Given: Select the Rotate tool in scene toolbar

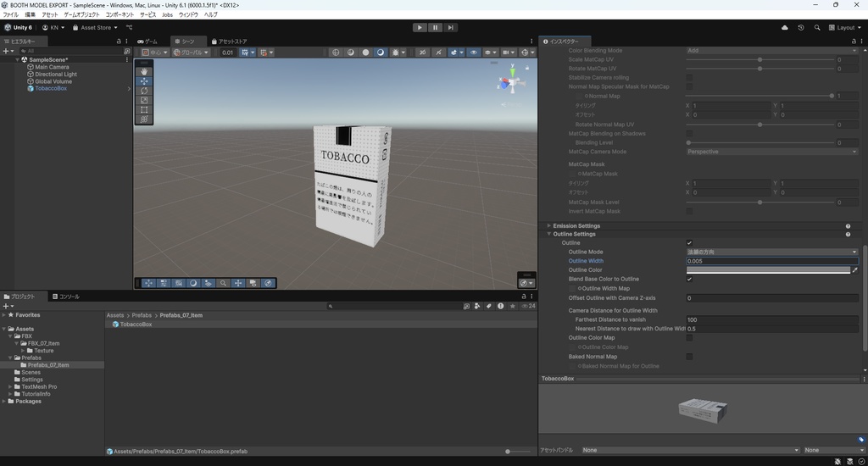Looking at the screenshot, I should pyautogui.click(x=144, y=91).
